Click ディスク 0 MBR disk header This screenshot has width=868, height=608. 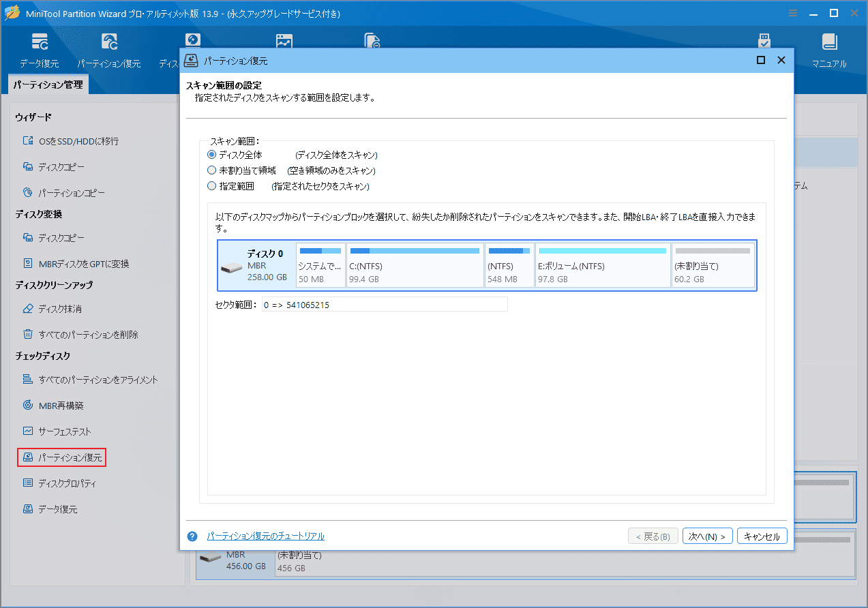(256, 265)
